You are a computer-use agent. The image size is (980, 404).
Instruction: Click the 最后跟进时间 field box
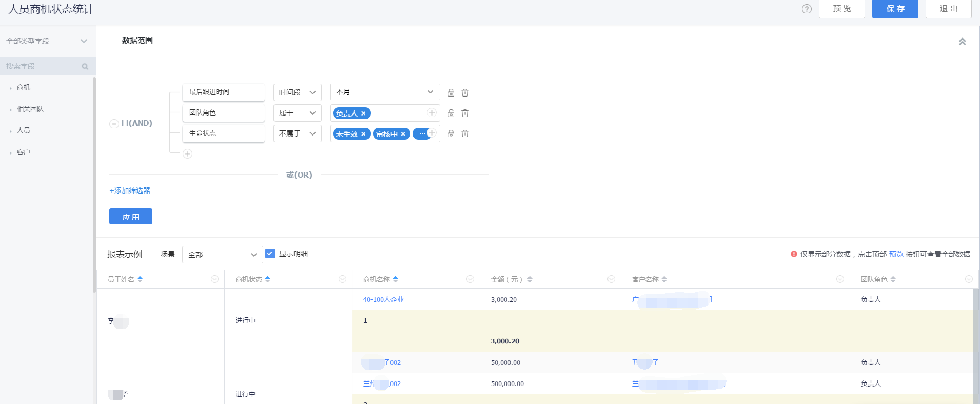(223, 92)
